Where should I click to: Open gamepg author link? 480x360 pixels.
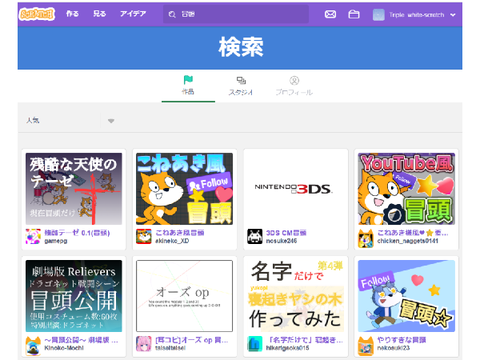[56, 241]
